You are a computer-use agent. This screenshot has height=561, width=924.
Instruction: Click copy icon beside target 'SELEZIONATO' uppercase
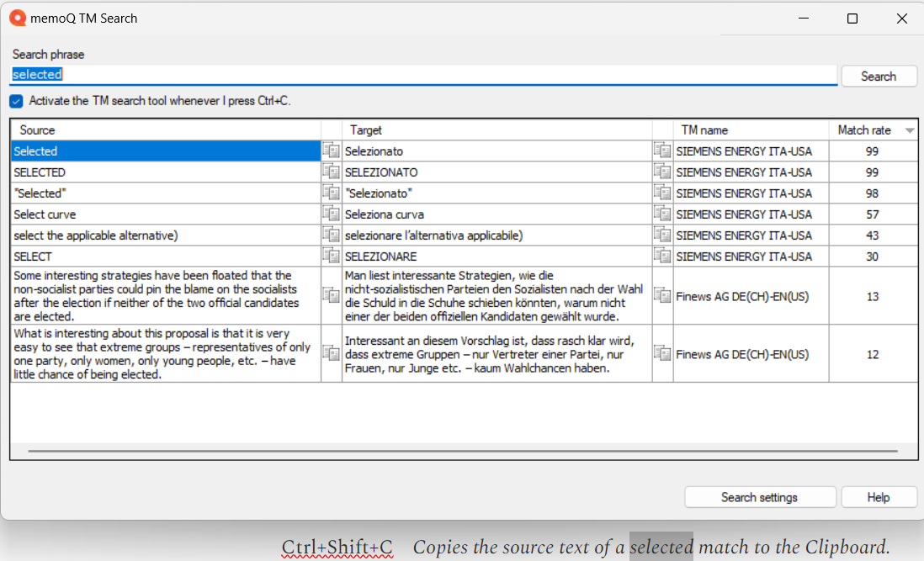pyautogui.click(x=662, y=172)
